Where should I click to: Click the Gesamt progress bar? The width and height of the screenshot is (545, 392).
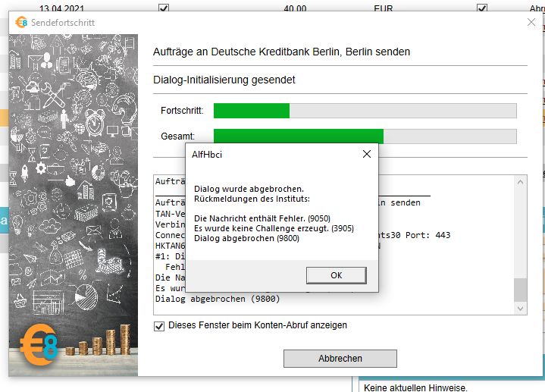pos(365,136)
